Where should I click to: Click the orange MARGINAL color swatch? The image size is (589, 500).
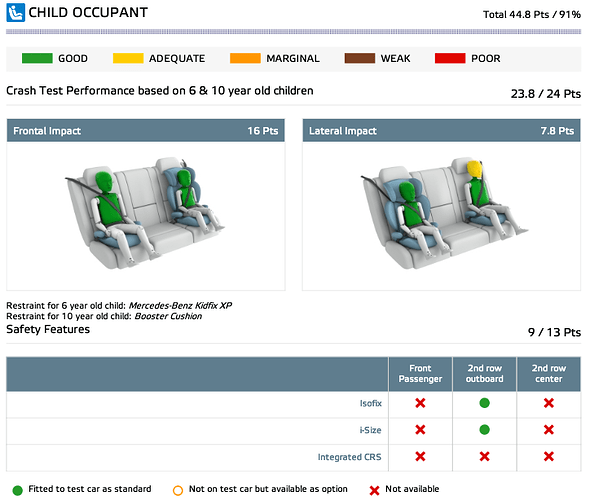coord(245,58)
